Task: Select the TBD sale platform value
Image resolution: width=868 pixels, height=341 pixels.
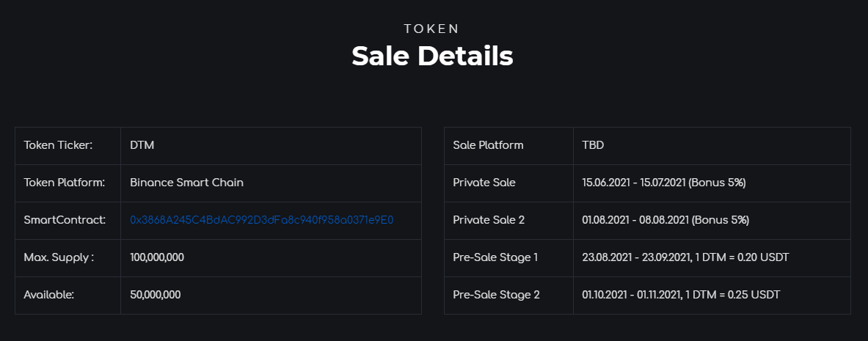Action: (593, 145)
